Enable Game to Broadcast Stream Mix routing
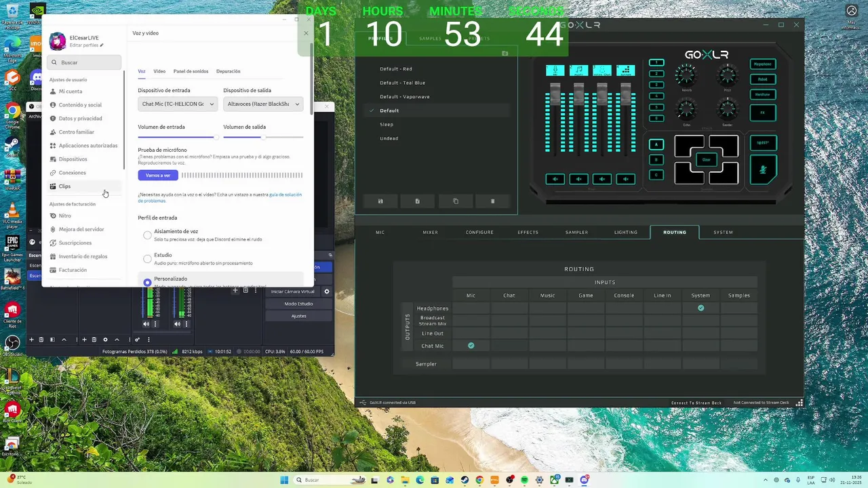This screenshot has width=868, height=488. tap(586, 321)
